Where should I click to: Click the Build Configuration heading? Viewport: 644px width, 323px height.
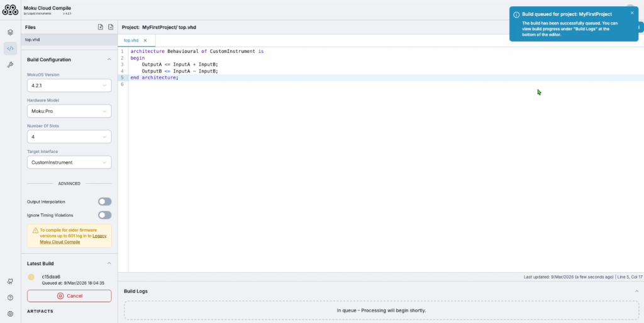49,60
